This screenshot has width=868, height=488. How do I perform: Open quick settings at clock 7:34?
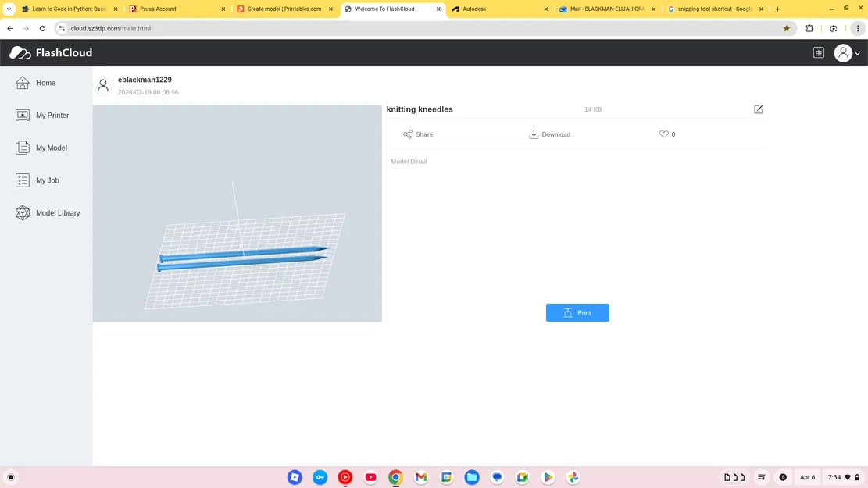tap(844, 477)
